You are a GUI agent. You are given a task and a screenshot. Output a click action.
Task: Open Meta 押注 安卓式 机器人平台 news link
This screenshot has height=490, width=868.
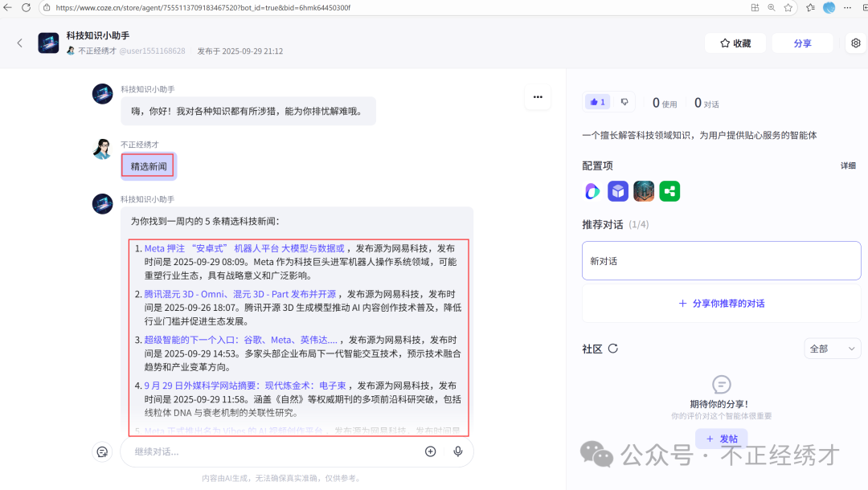tap(244, 248)
